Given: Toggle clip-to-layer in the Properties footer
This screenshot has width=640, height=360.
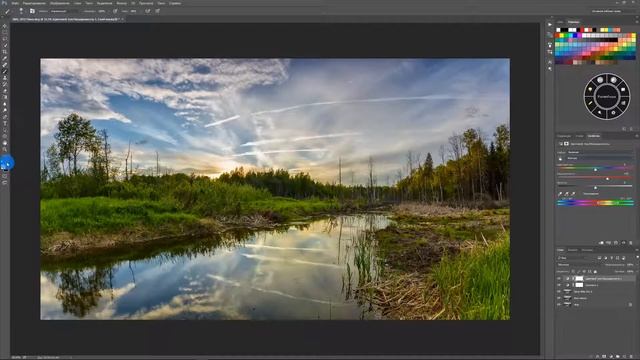Looking at the screenshot, I should [601, 243].
